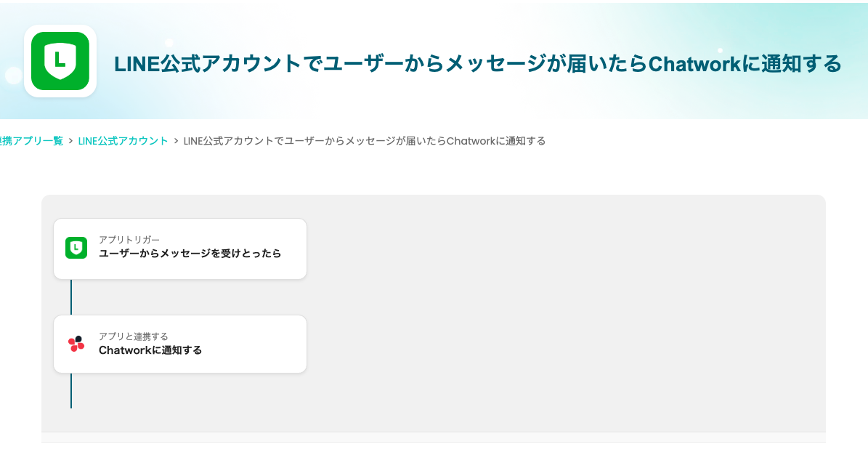Click the Chatwork icon in the action card

coord(76,344)
